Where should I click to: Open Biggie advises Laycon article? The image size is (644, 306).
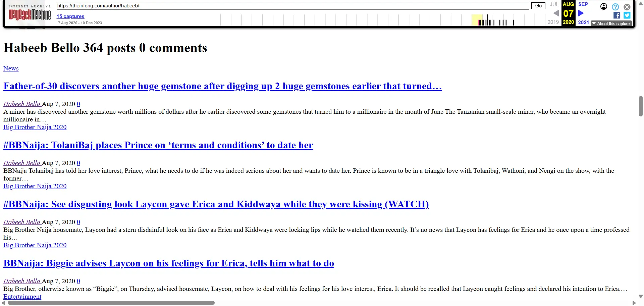coord(169,263)
